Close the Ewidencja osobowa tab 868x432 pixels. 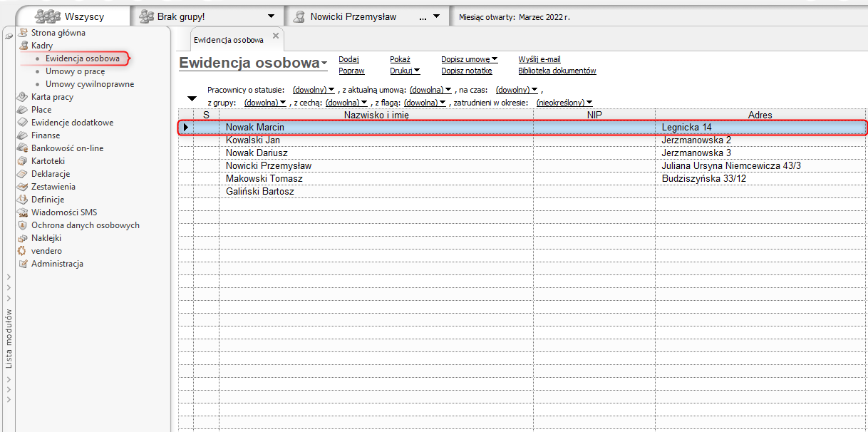276,36
